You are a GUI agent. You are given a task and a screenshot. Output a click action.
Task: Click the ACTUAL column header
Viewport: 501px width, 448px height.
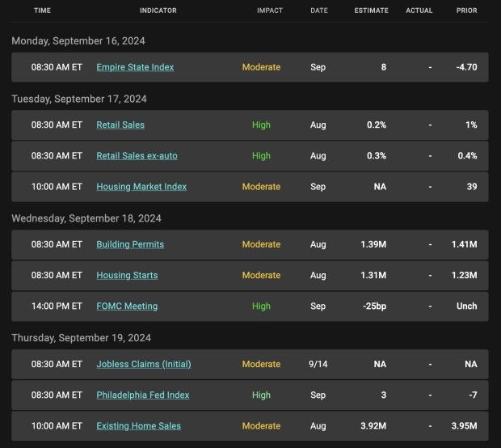tap(419, 11)
